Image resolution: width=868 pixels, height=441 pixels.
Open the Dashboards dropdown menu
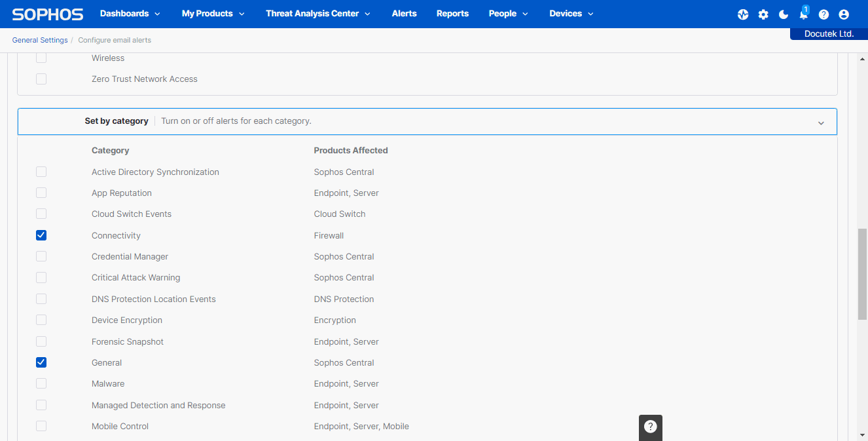[x=130, y=14]
